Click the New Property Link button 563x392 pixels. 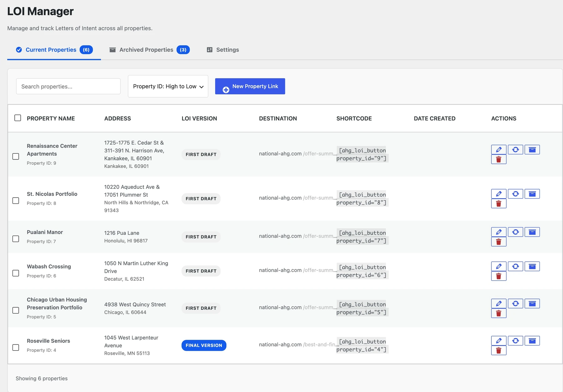click(250, 86)
